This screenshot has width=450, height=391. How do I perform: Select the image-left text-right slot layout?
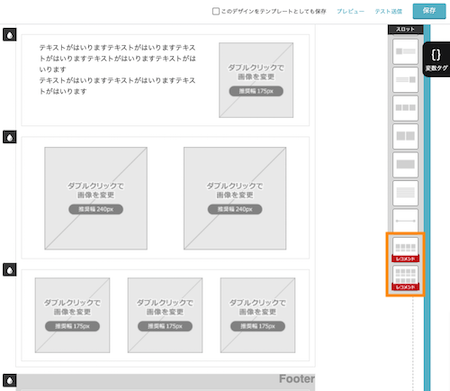click(405, 52)
